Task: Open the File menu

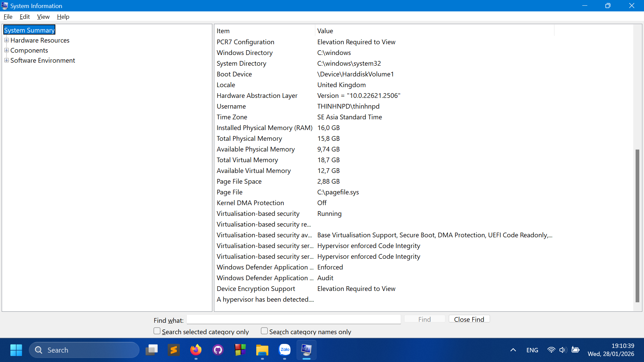Action: point(8,17)
